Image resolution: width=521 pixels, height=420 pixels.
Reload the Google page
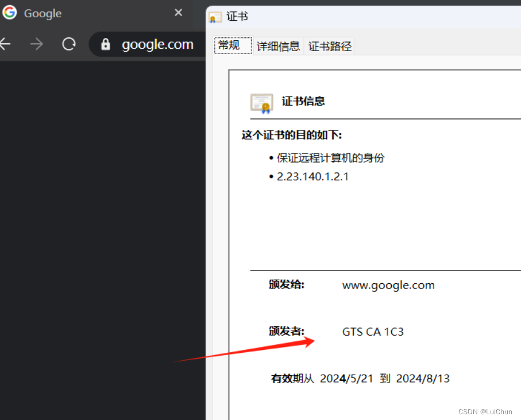(x=69, y=44)
